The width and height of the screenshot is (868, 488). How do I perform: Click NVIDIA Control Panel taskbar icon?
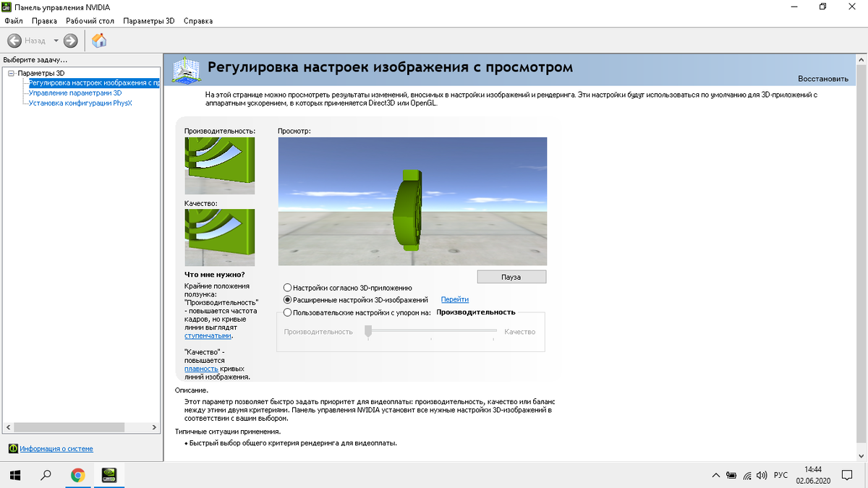tap(109, 475)
